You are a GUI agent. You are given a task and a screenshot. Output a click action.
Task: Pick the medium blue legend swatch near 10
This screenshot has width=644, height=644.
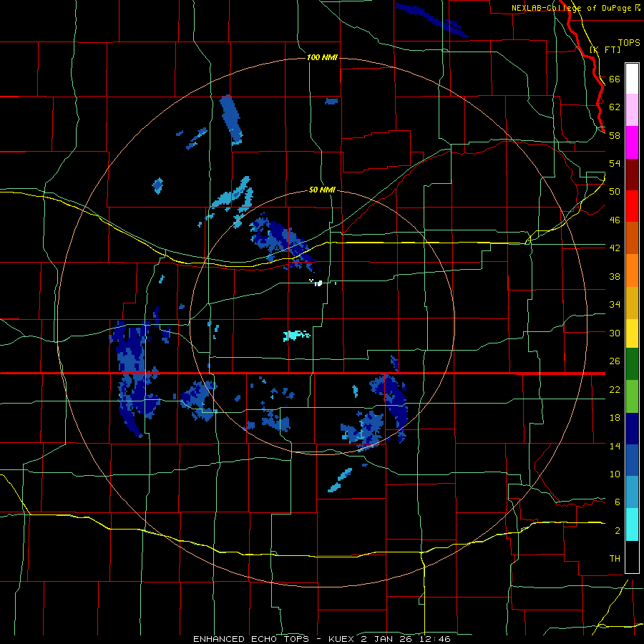coord(632,460)
